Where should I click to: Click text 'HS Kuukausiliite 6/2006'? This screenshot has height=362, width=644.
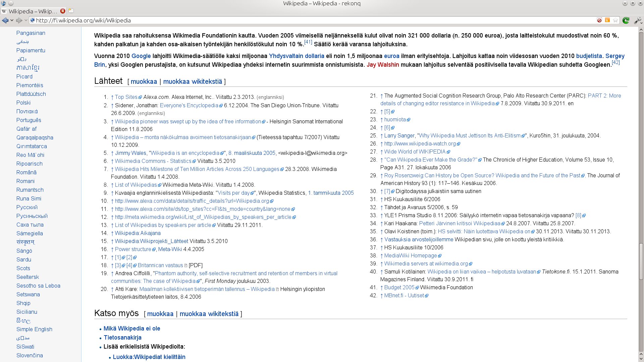coord(412,199)
